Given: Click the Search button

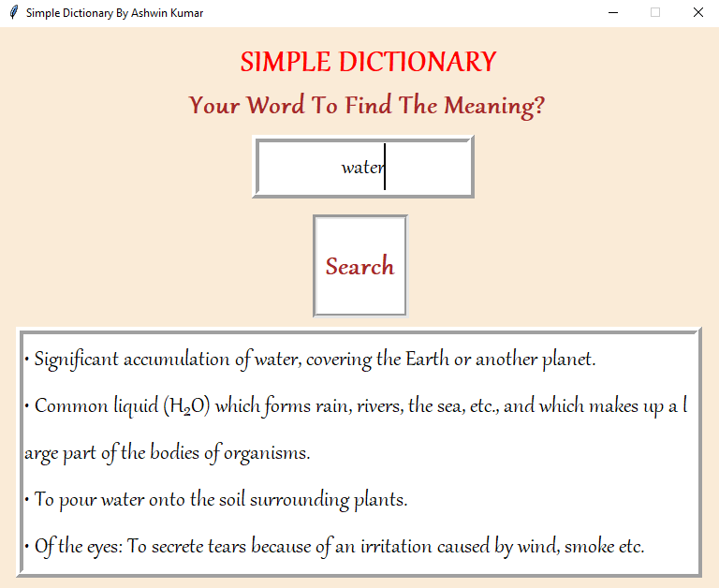Looking at the screenshot, I should pyautogui.click(x=360, y=266).
